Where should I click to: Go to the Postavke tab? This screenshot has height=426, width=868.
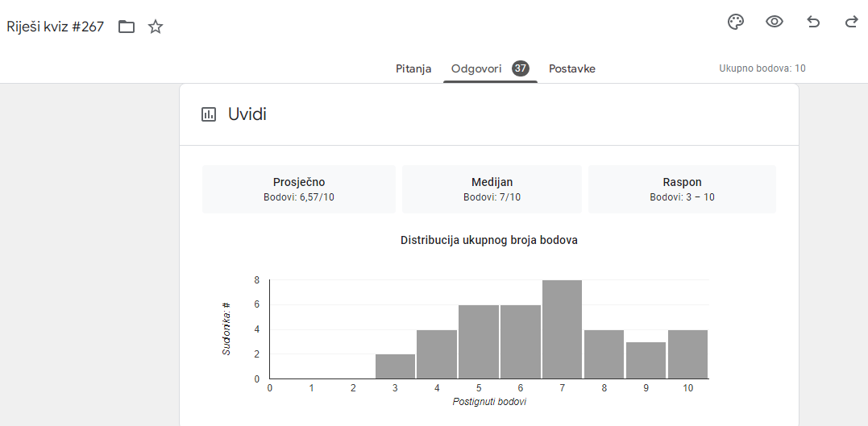click(x=572, y=69)
